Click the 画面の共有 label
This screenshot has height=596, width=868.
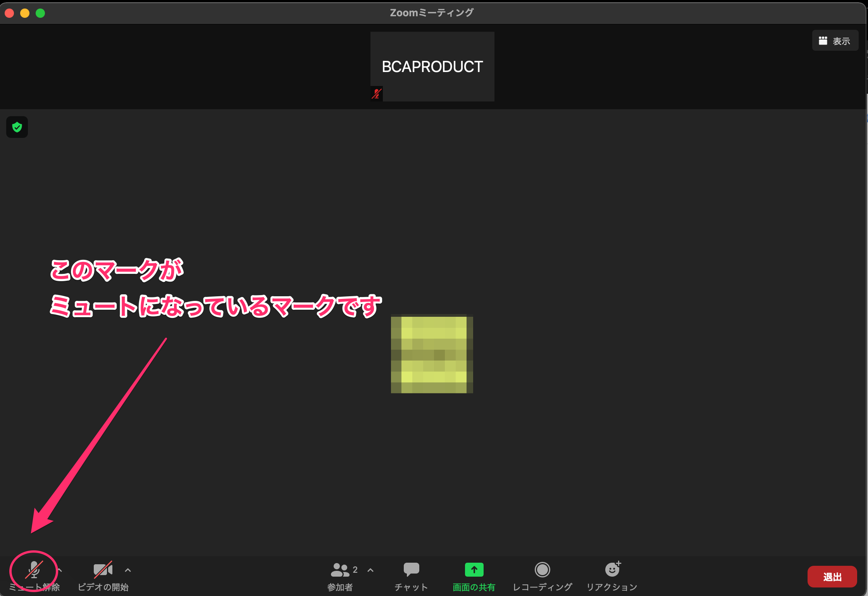474,587
